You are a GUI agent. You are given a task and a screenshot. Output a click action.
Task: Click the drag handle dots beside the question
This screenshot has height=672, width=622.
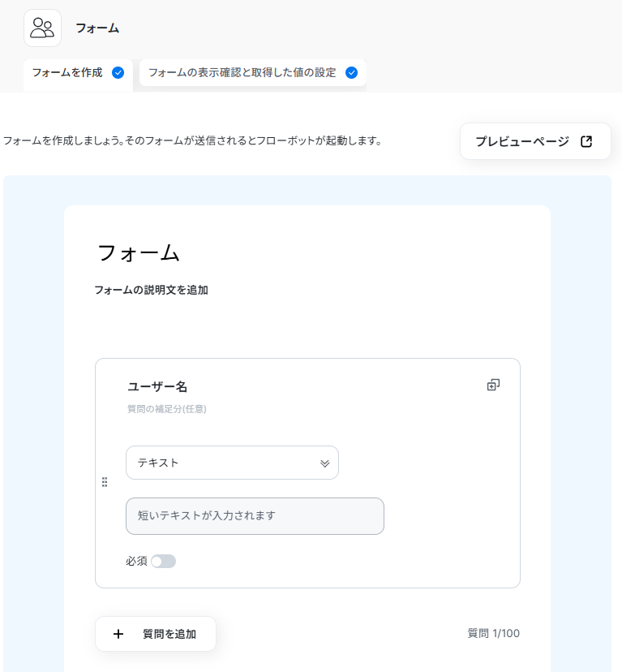coord(105,482)
